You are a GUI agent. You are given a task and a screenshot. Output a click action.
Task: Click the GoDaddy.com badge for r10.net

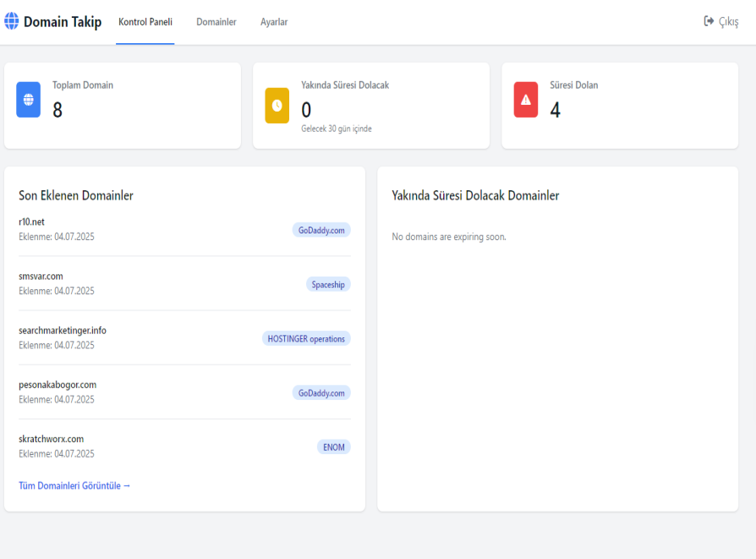(x=321, y=230)
